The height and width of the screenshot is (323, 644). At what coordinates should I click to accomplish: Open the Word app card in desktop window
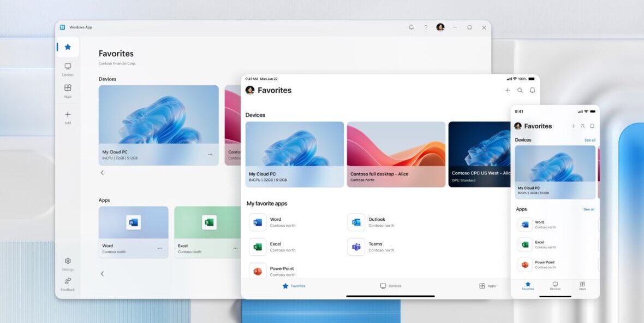134,232
